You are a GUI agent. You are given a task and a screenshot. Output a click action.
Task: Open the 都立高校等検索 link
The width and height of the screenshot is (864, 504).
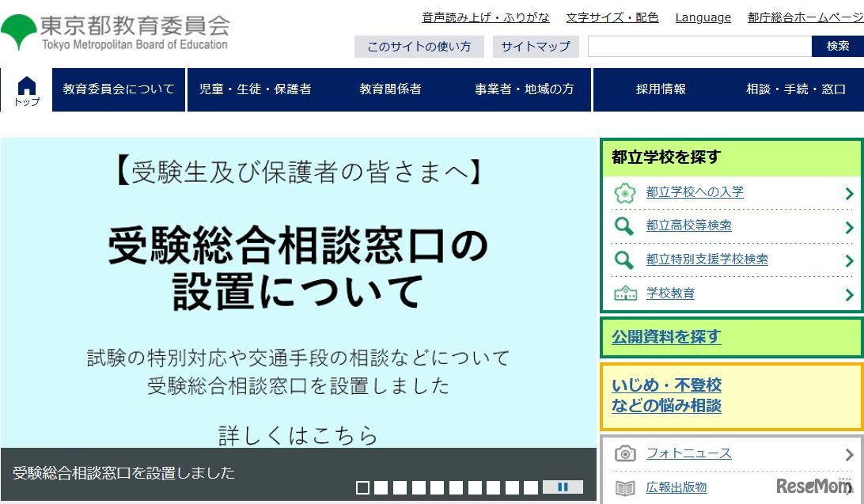tap(689, 225)
